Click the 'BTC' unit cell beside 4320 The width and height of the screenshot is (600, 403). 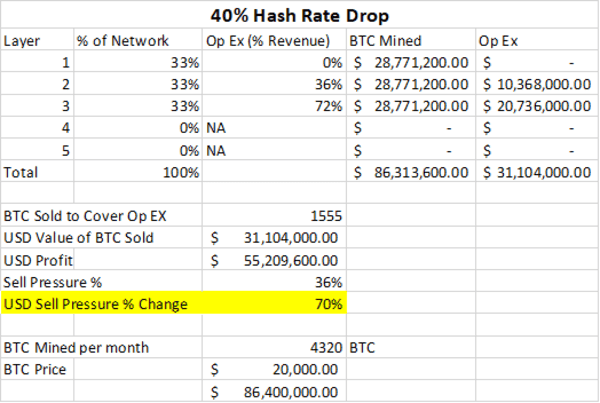tap(411, 348)
